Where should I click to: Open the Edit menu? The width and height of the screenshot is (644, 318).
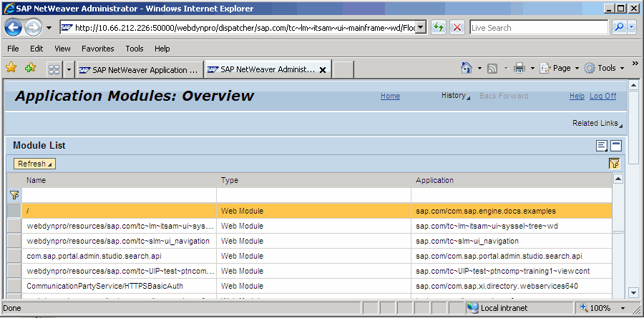[x=36, y=49]
